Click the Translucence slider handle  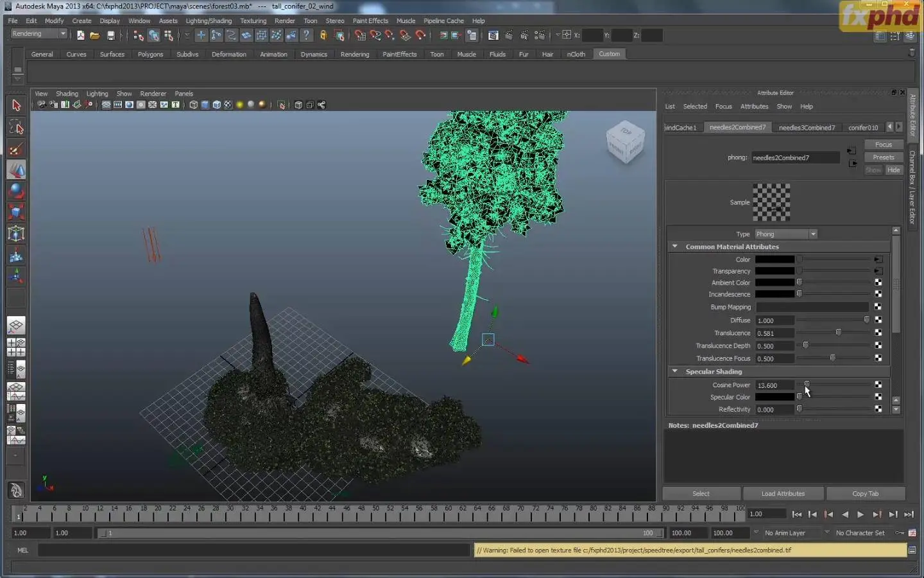point(838,333)
